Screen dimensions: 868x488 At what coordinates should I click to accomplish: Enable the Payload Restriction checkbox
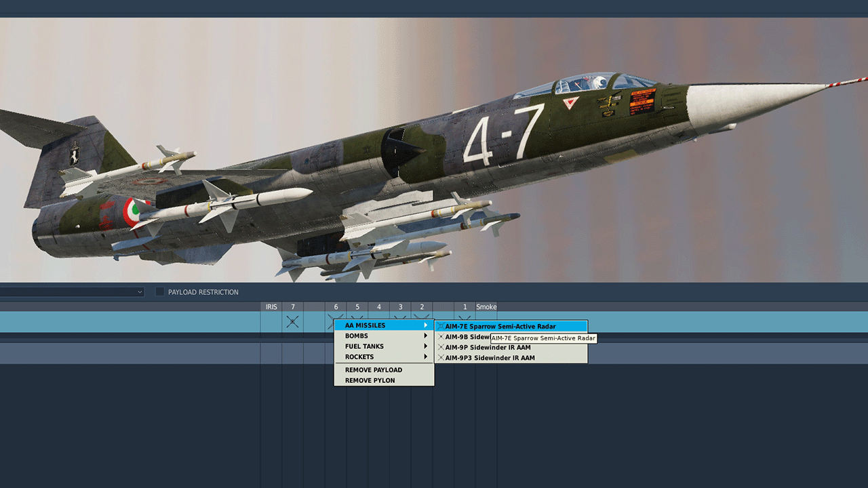[160, 292]
